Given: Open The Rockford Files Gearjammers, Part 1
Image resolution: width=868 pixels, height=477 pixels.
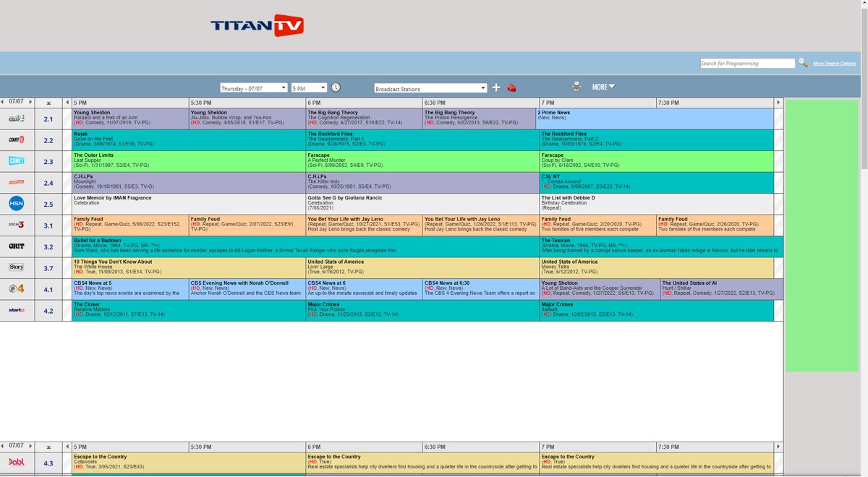Looking at the screenshot, I should pyautogui.click(x=422, y=139).
